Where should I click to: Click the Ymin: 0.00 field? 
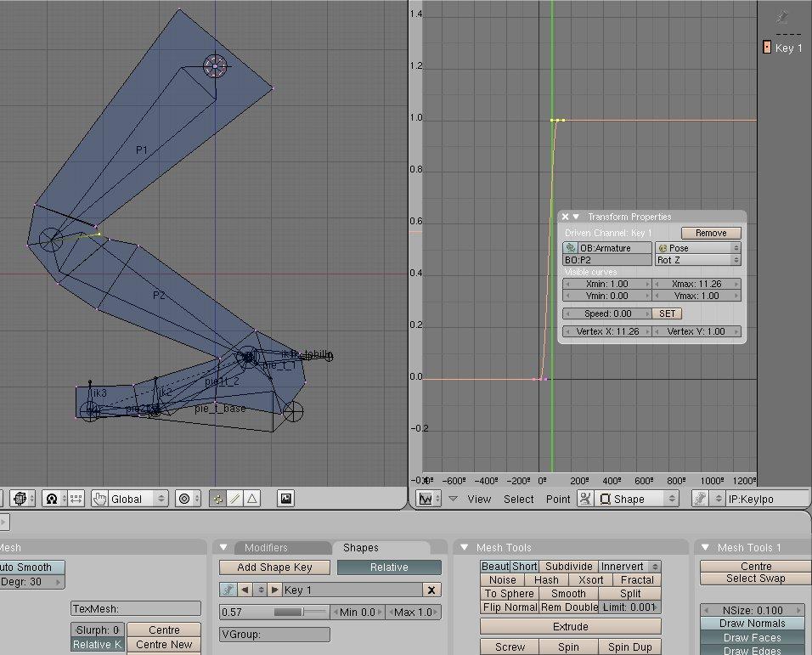point(607,296)
